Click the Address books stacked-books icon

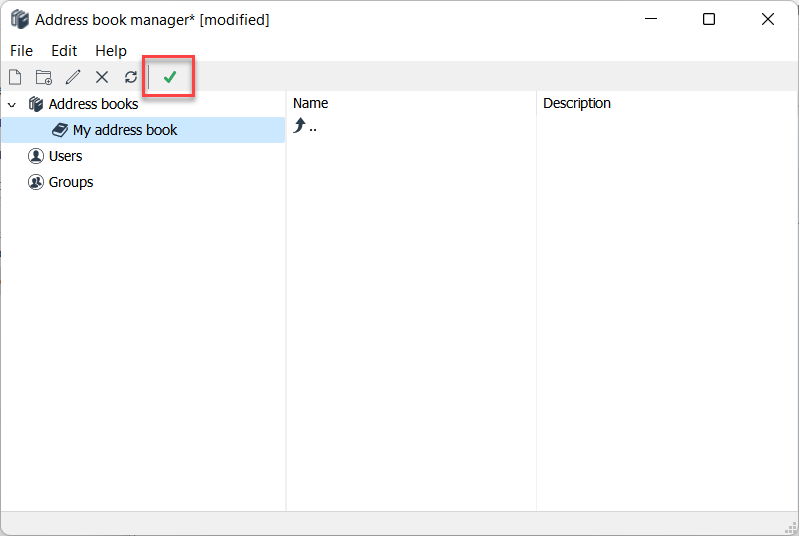point(36,104)
